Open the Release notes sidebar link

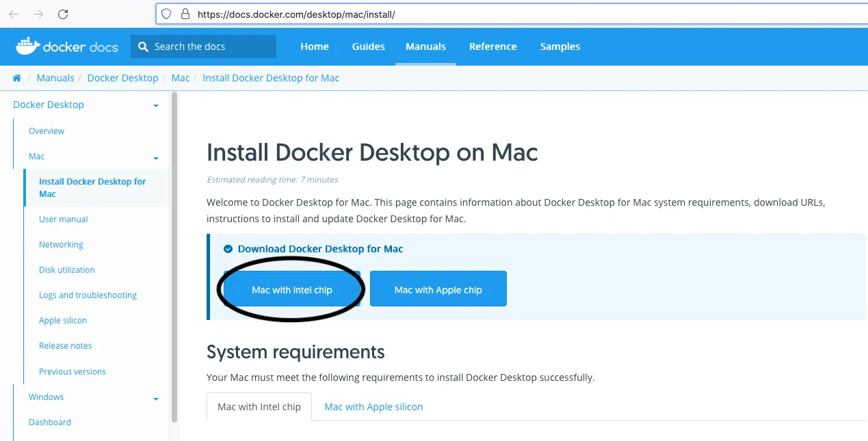(65, 345)
